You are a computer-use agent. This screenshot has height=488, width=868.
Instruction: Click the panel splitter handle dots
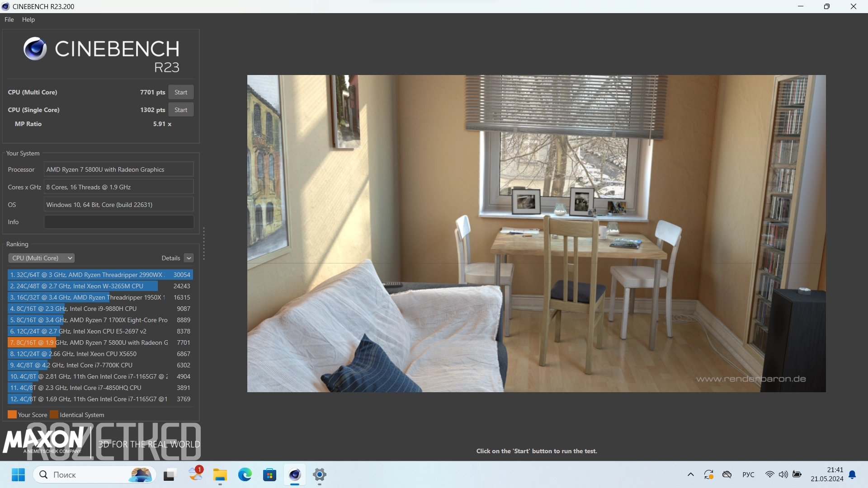[x=204, y=244]
